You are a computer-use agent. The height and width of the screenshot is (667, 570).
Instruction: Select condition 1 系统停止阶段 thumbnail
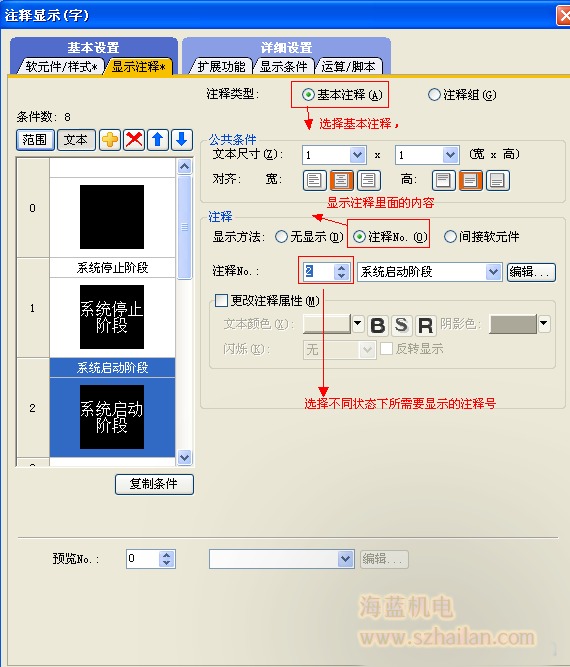(x=112, y=317)
